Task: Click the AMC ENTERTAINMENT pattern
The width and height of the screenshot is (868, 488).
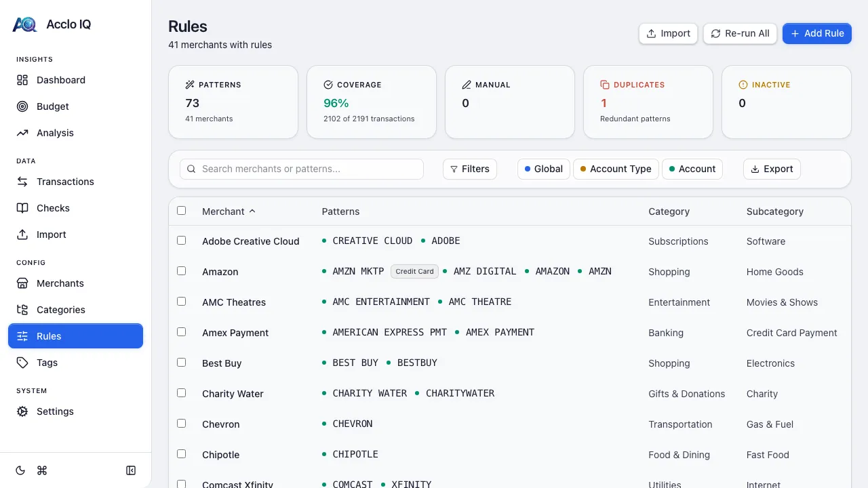Action: pos(381,302)
